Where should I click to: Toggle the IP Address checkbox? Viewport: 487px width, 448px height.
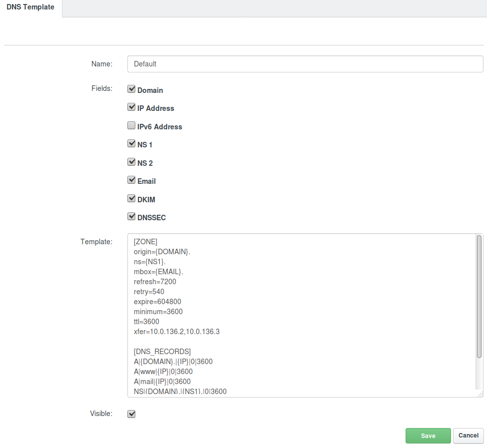131,107
